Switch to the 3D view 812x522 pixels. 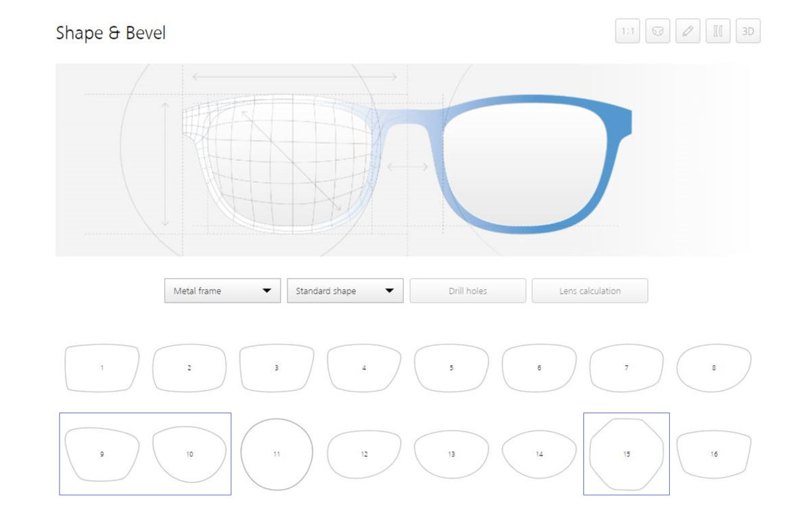click(x=748, y=30)
